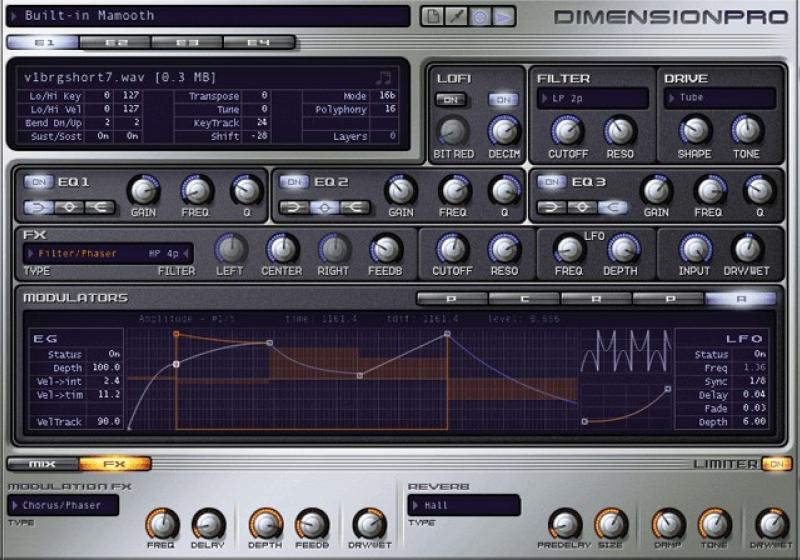
Task: Open the Drive type dropdown showing Tube
Action: (720, 98)
